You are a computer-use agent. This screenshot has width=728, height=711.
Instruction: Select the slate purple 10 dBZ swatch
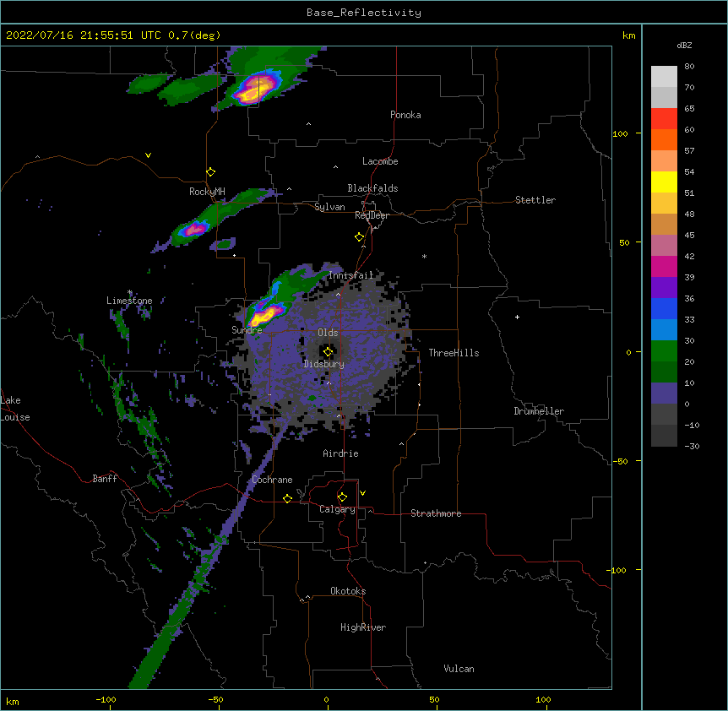pyautogui.click(x=664, y=393)
